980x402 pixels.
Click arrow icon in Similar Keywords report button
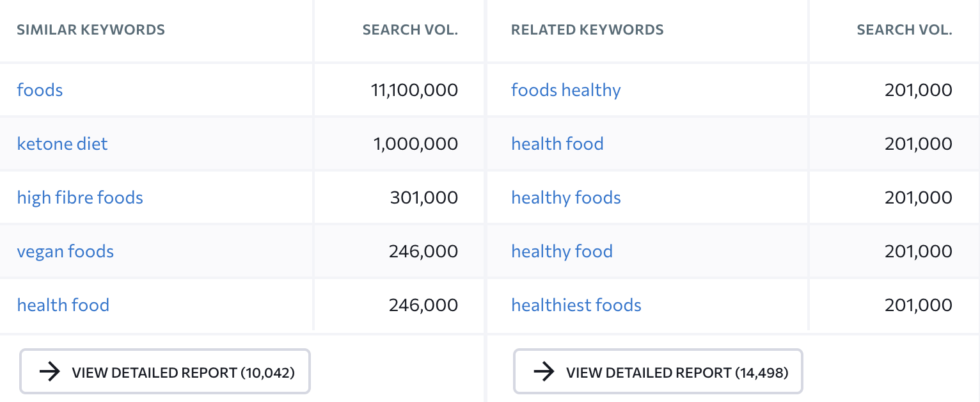[x=50, y=372]
